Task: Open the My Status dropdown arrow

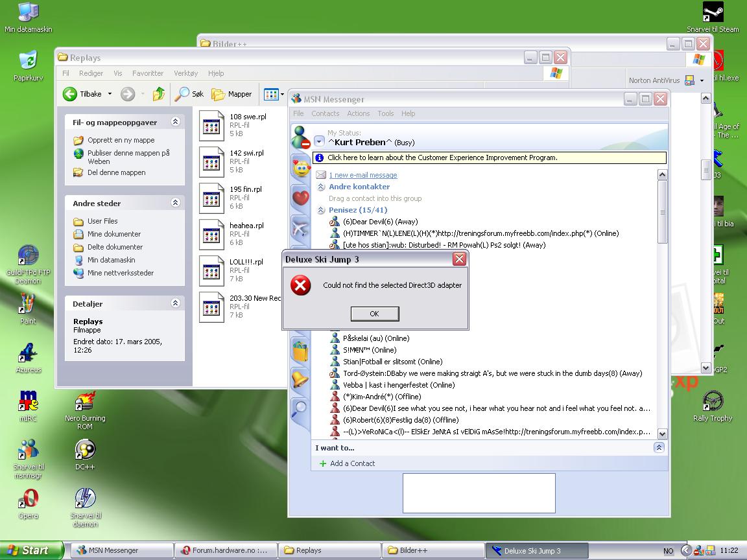Action: (x=319, y=141)
